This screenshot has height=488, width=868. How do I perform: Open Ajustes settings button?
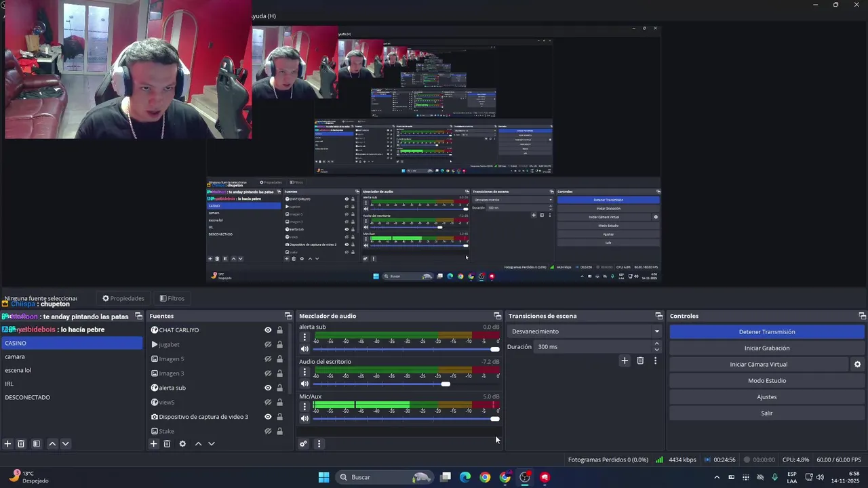(767, 396)
